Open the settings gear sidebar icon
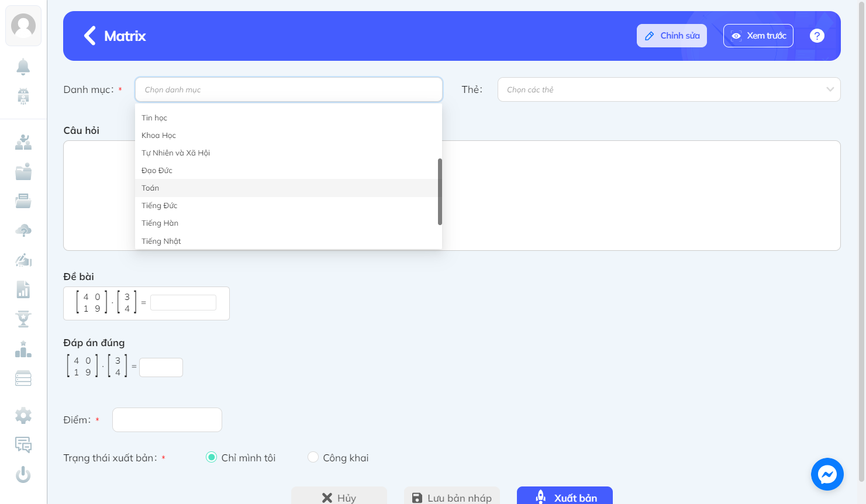 point(23,416)
